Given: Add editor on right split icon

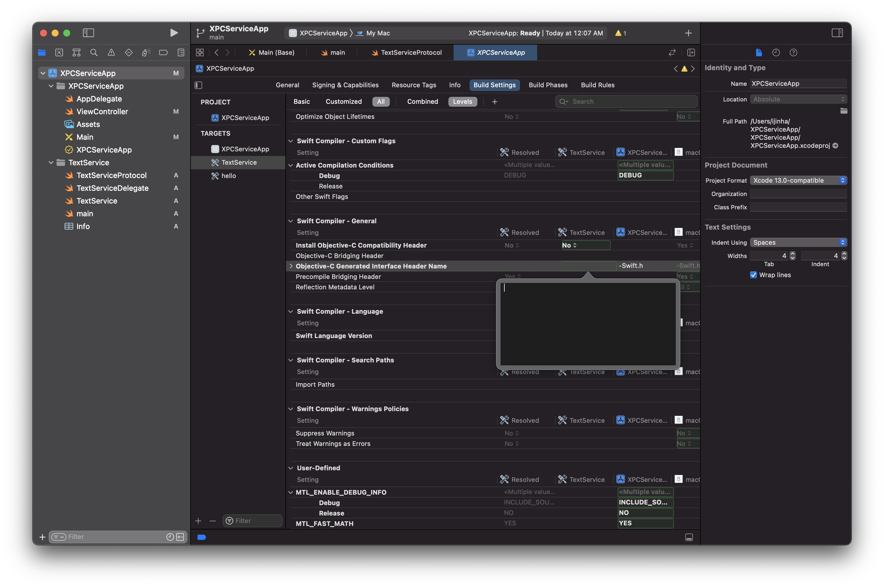Looking at the screenshot, I should [691, 52].
